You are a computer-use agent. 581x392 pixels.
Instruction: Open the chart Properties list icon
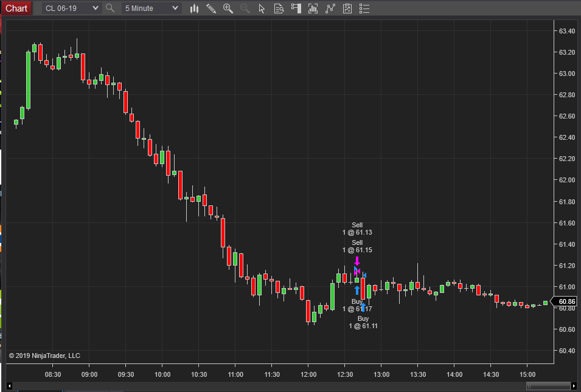pos(364,9)
